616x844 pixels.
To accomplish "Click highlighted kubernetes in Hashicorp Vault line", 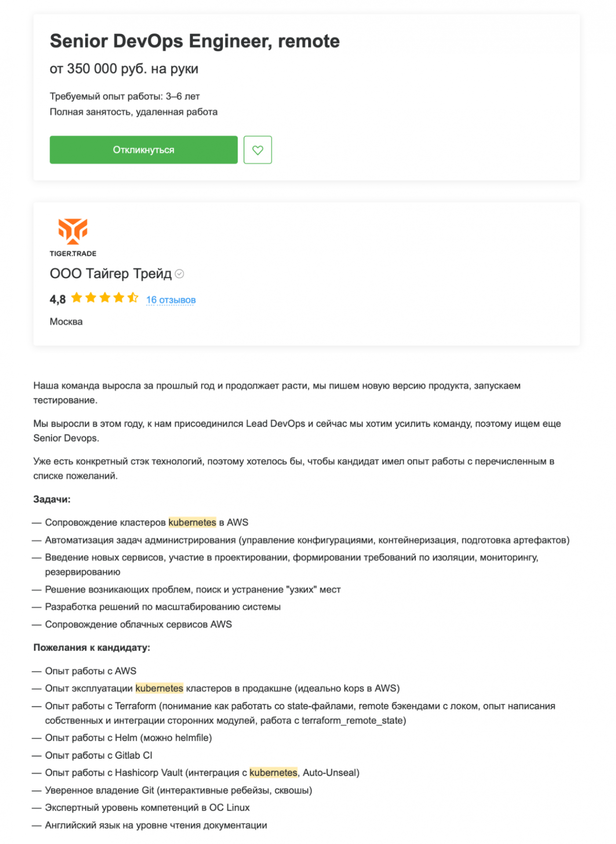I will point(273,772).
